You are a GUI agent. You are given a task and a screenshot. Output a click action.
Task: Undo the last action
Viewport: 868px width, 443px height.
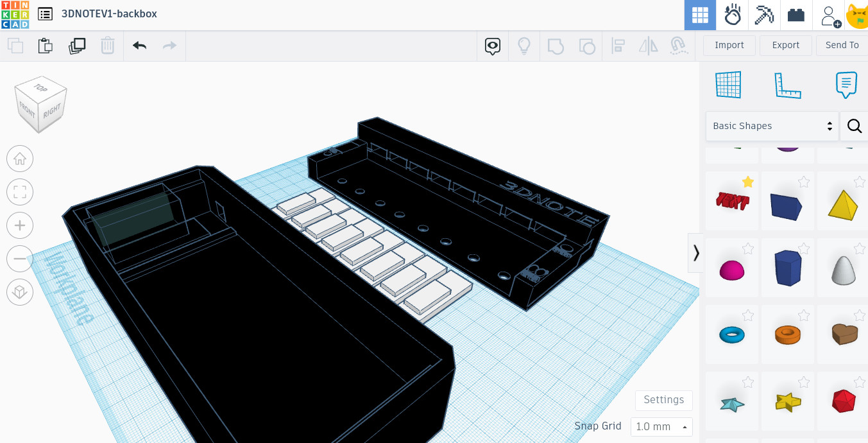[x=139, y=46]
